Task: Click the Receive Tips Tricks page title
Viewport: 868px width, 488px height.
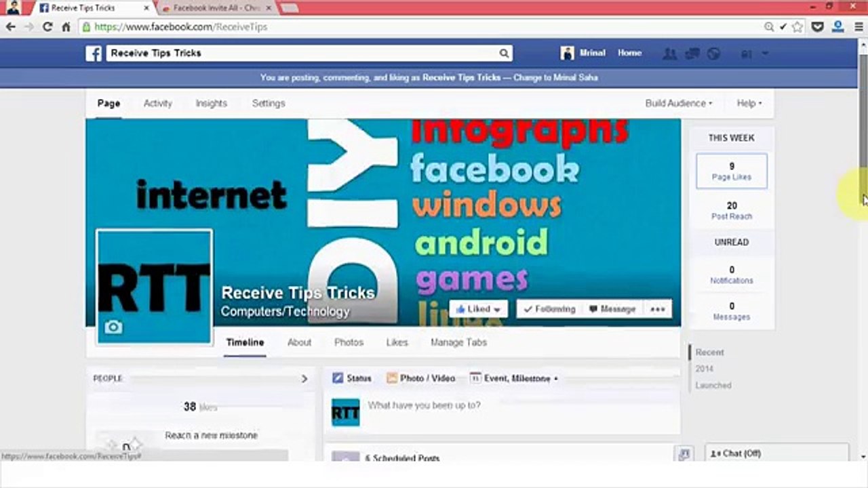Action: pyautogui.click(x=298, y=293)
